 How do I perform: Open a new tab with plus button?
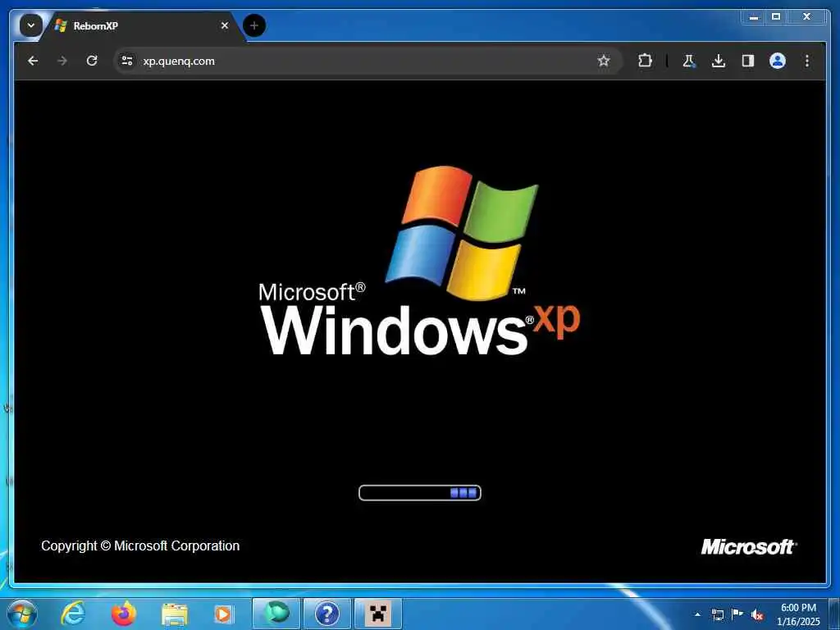254,25
